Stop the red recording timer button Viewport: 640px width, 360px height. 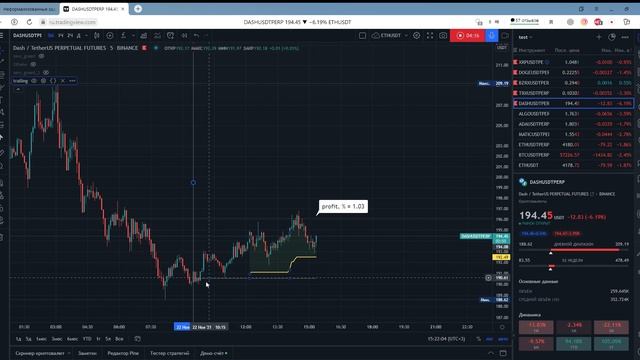pyautogui.click(x=467, y=36)
